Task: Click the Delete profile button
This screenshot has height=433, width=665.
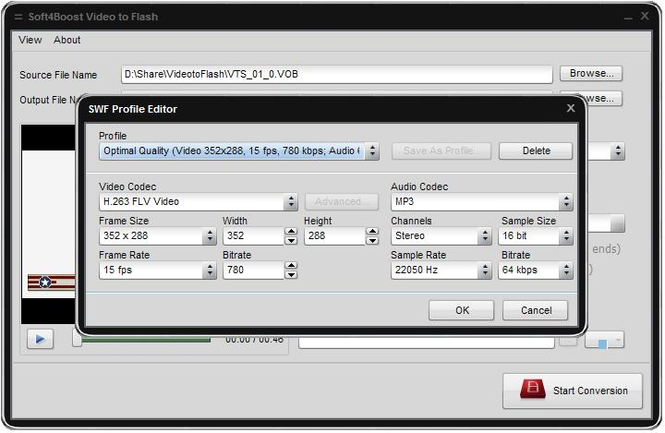Action: pyautogui.click(x=537, y=151)
